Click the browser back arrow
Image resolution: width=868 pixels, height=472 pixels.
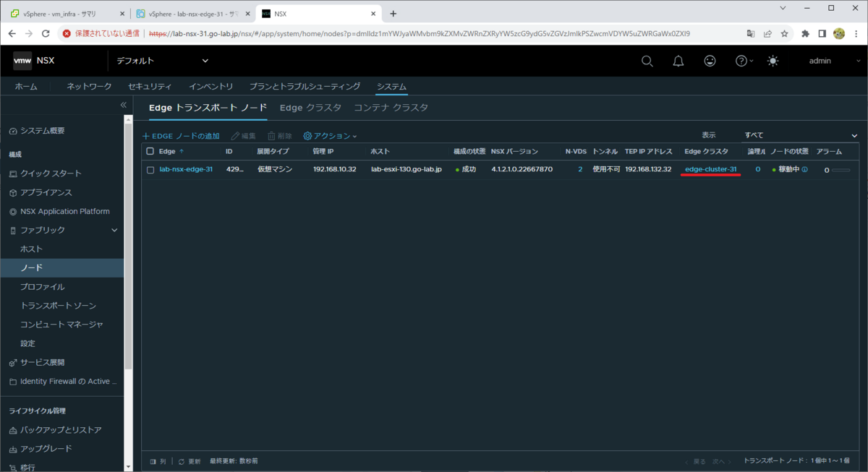(12, 33)
